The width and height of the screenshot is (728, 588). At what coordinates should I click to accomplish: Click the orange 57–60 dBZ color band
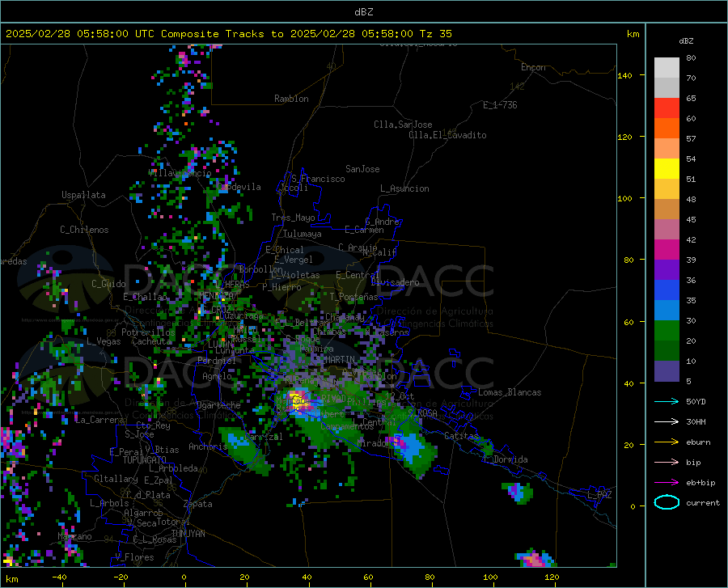click(x=667, y=129)
